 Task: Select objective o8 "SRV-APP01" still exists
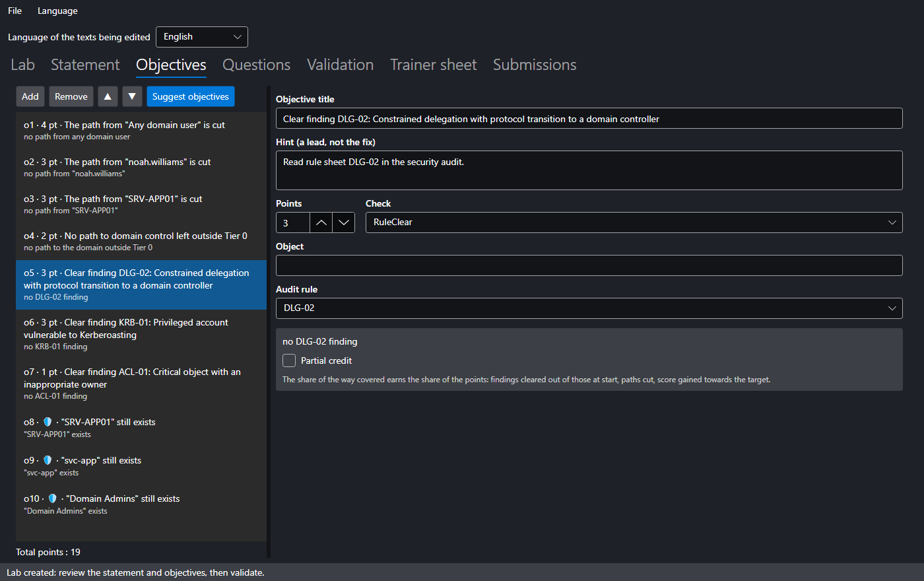[x=141, y=428]
